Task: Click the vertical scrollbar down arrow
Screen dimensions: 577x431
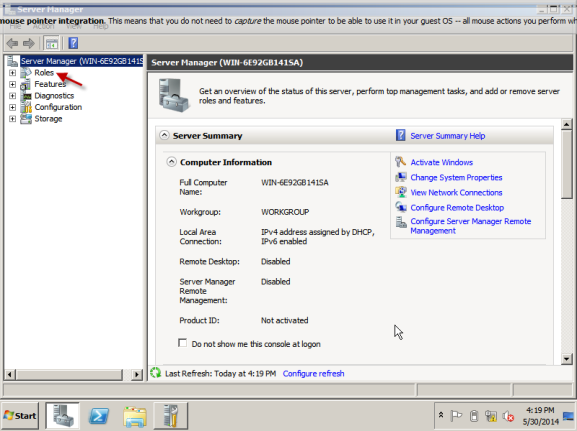Action: (x=567, y=358)
